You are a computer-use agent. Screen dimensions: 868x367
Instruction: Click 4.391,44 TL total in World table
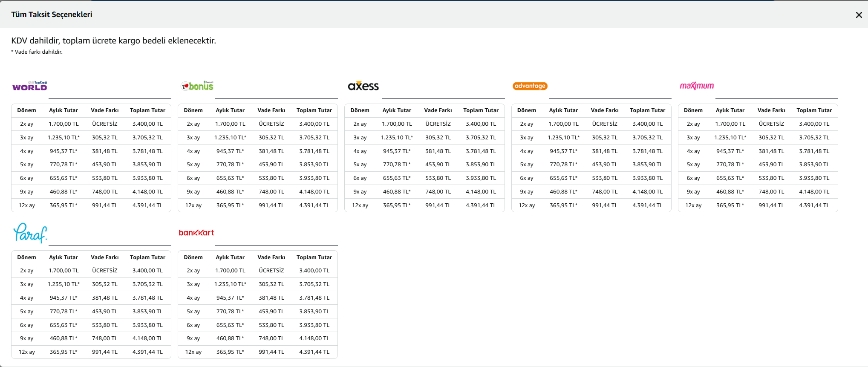click(x=147, y=205)
